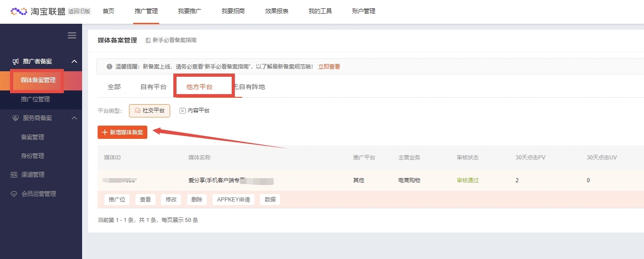
Task: Click chat bubble icon in 社交平台 filter
Action: tap(137, 111)
